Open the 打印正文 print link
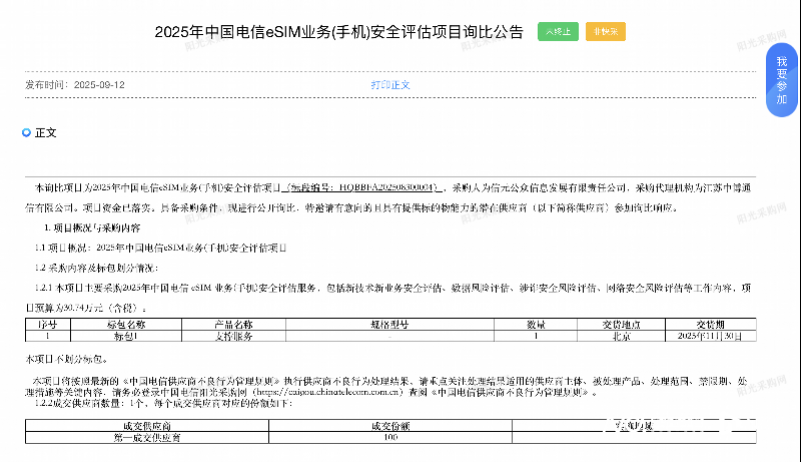This screenshot has height=462, width=801. 390,85
